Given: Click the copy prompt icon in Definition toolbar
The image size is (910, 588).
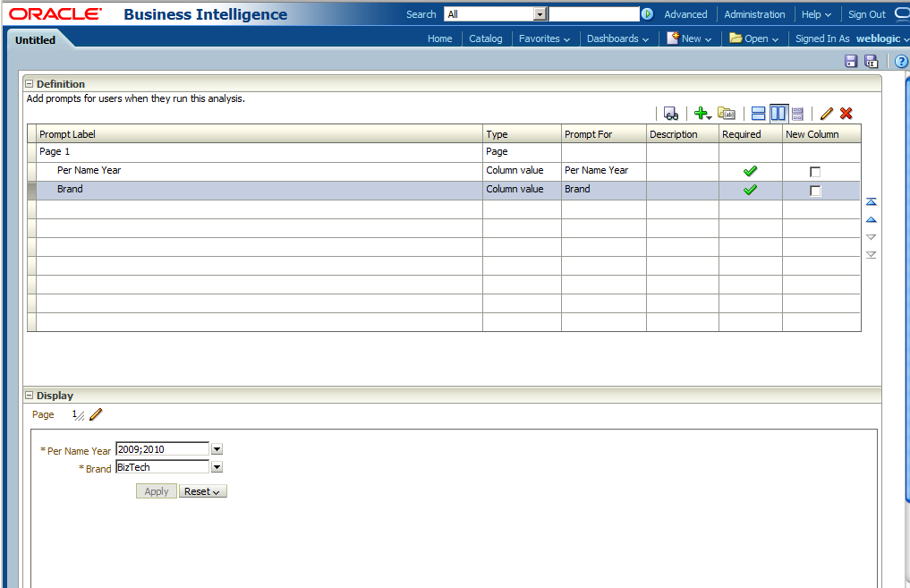Looking at the screenshot, I should [727, 113].
